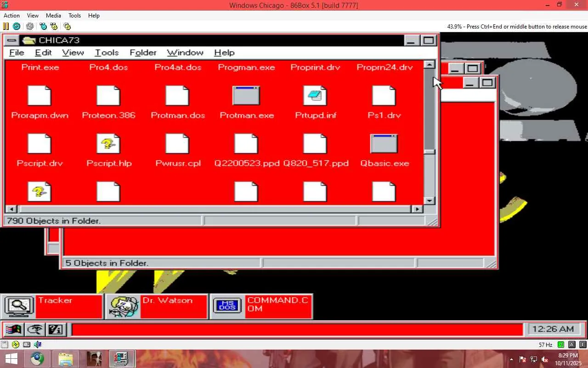Open the 86Box View menu
The height and width of the screenshot is (368, 588).
coord(33,16)
